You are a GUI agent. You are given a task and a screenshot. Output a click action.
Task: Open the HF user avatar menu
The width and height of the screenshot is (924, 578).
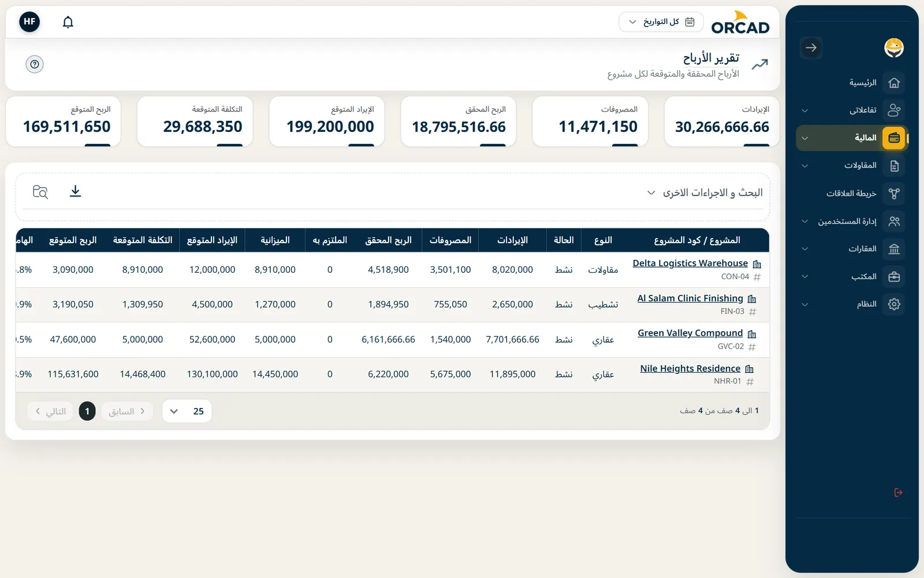29,22
